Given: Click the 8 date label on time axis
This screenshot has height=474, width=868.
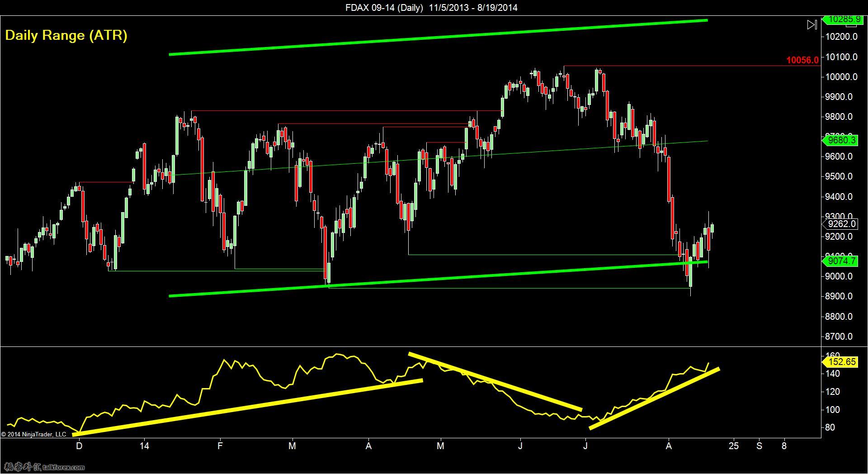Looking at the screenshot, I should [x=784, y=446].
